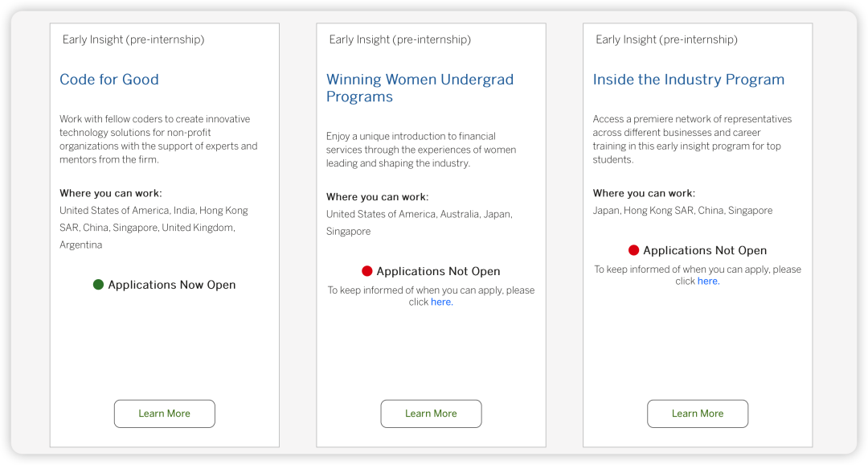Click the locations list 'United States of America, Australia, Japan'
Screen dimensions: 868x465
tap(419, 223)
